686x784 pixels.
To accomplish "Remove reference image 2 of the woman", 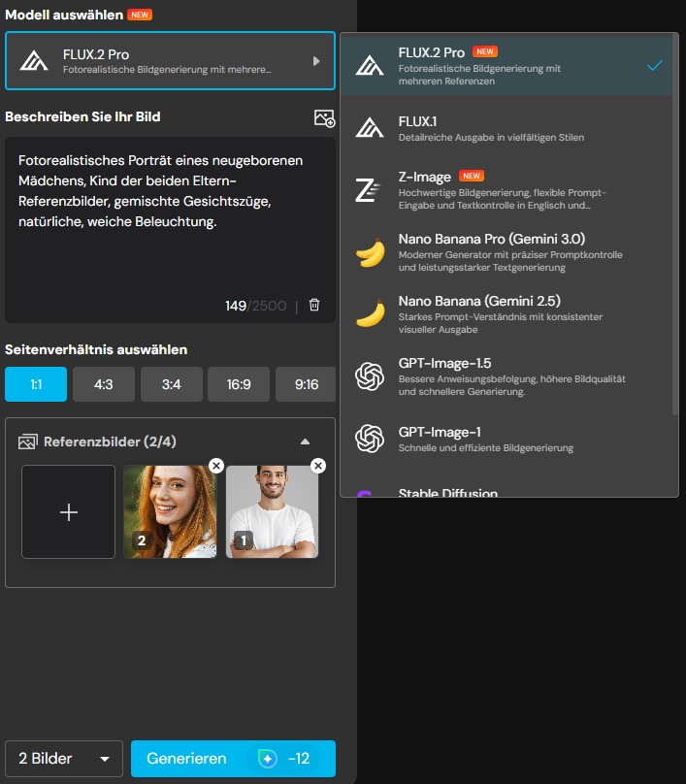I will [x=216, y=466].
